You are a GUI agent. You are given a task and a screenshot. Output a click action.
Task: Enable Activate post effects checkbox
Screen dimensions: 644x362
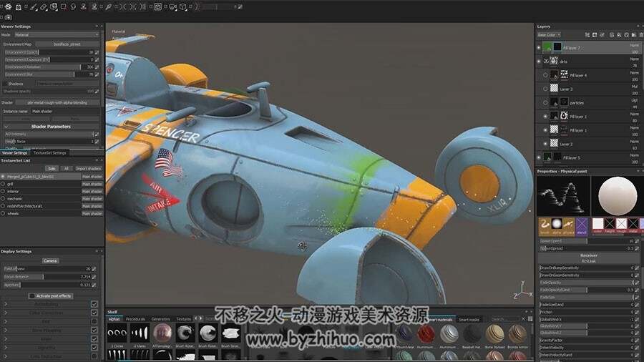pyautogui.click(x=32, y=296)
